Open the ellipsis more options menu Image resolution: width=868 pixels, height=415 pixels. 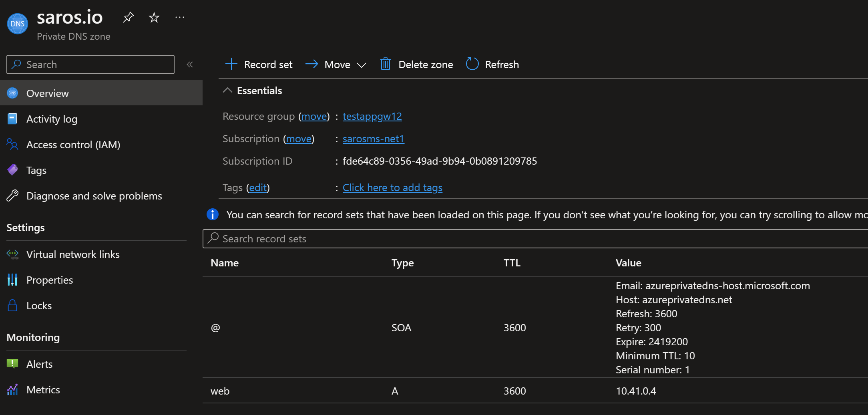[x=180, y=17]
